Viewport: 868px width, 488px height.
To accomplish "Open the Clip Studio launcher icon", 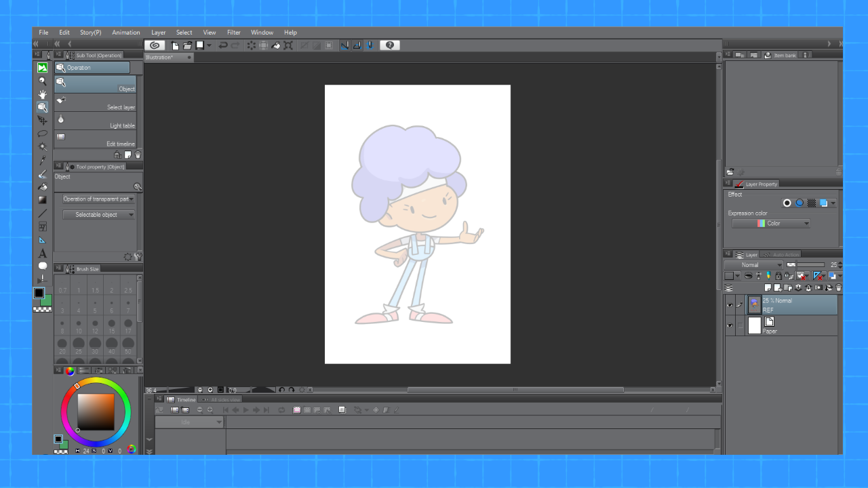I will click(155, 45).
